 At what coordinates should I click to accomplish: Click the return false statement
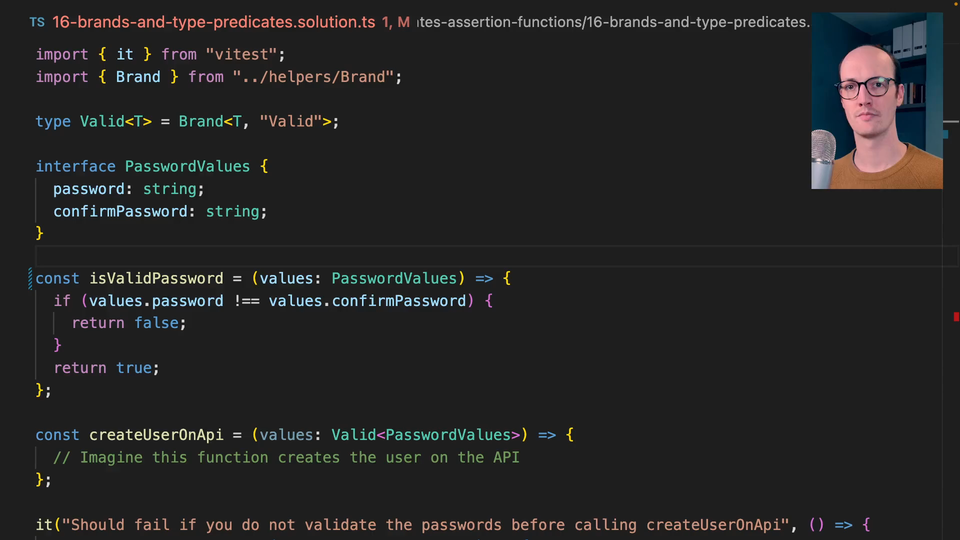click(128, 323)
